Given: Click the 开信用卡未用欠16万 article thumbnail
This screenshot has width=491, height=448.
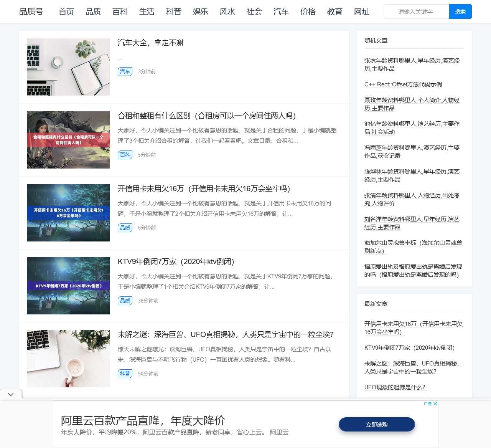Looking at the screenshot, I should point(68,213).
